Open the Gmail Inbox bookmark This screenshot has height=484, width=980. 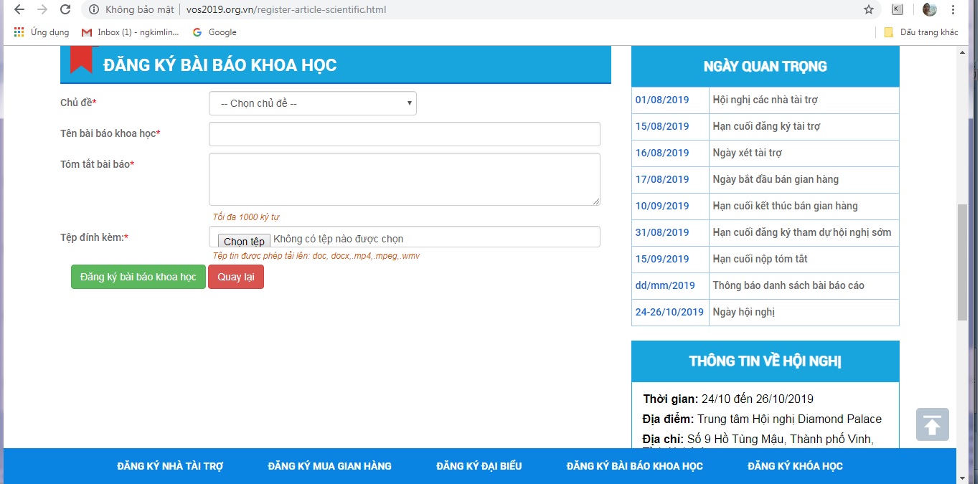click(x=130, y=32)
